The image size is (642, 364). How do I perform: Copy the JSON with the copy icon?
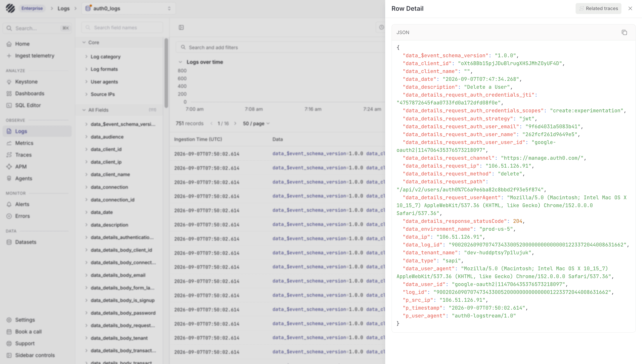point(624,33)
